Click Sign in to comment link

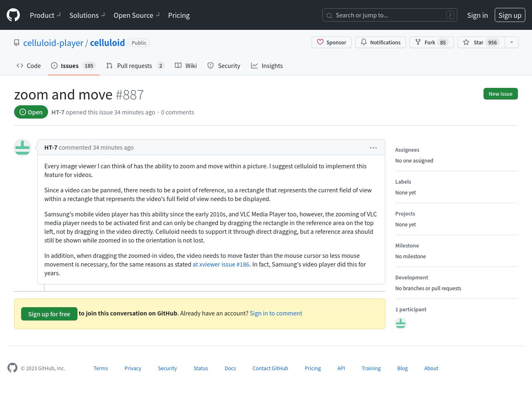[x=276, y=313]
